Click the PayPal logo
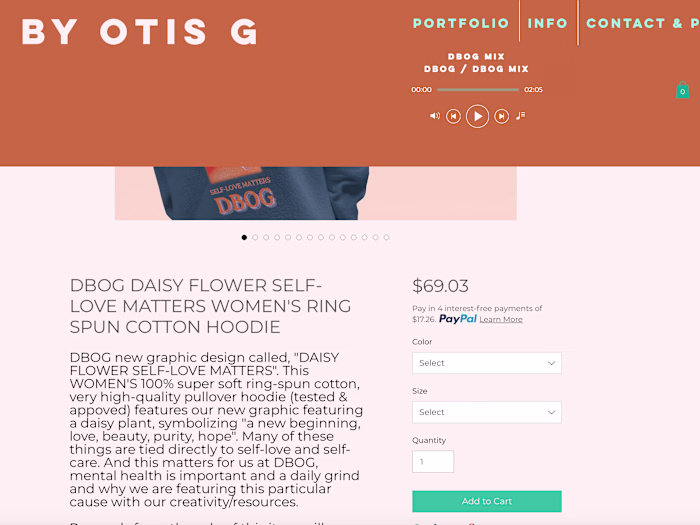The width and height of the screenshot is (700, 525). (457, 319)
